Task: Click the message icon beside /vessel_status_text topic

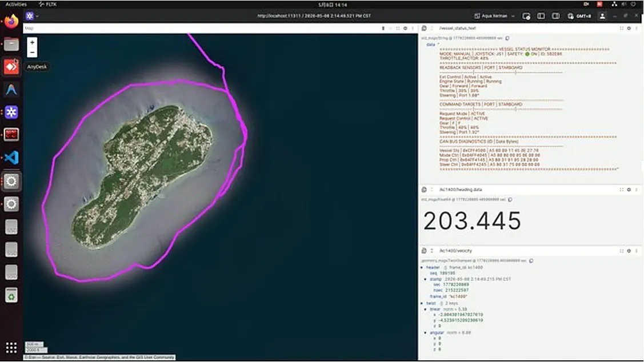Action: click(424, 29)
